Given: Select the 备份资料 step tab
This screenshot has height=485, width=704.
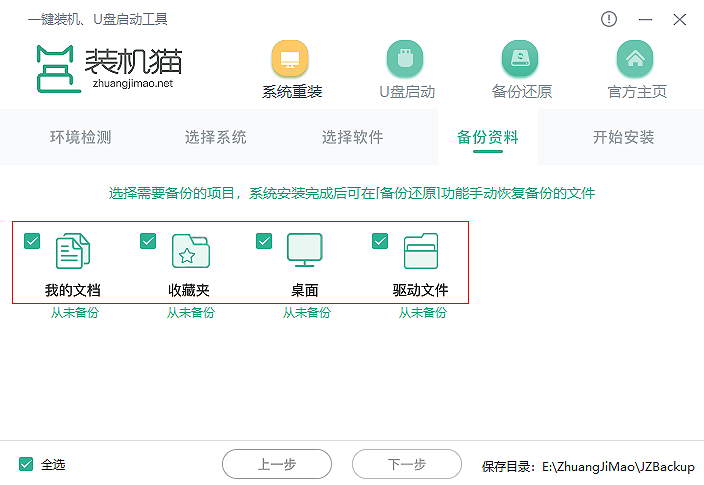Looking at the screenshot, I should point(488,137).
